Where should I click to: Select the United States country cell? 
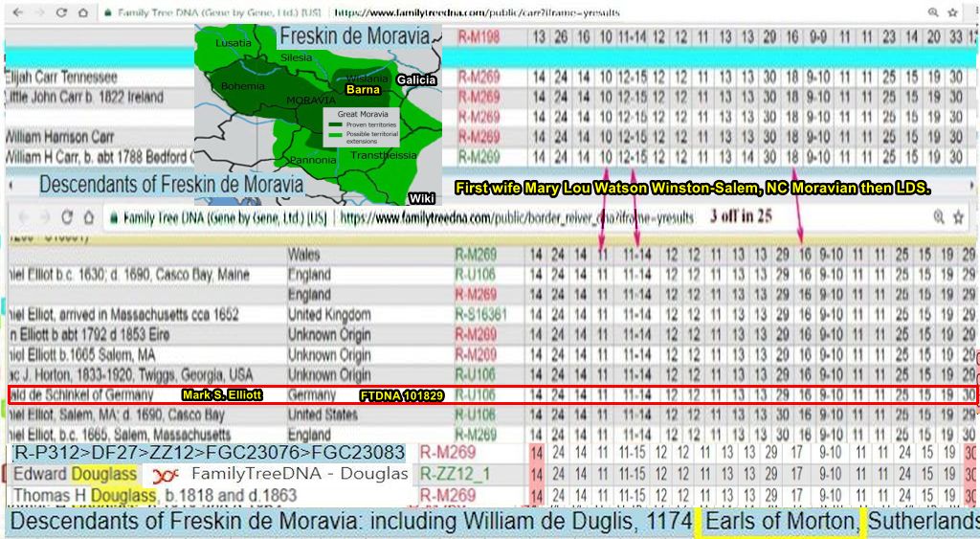323,415
